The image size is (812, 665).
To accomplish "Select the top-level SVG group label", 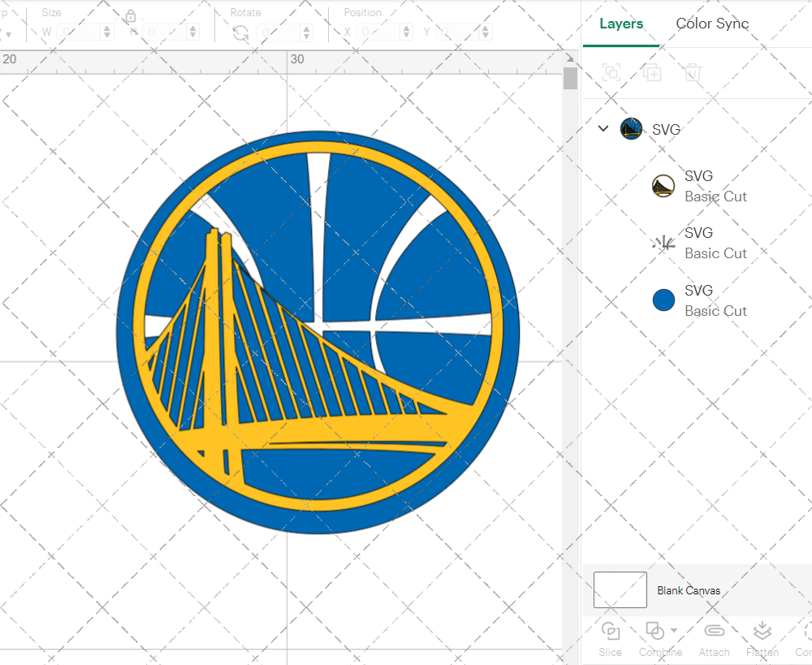I will (x=666, y=129).
